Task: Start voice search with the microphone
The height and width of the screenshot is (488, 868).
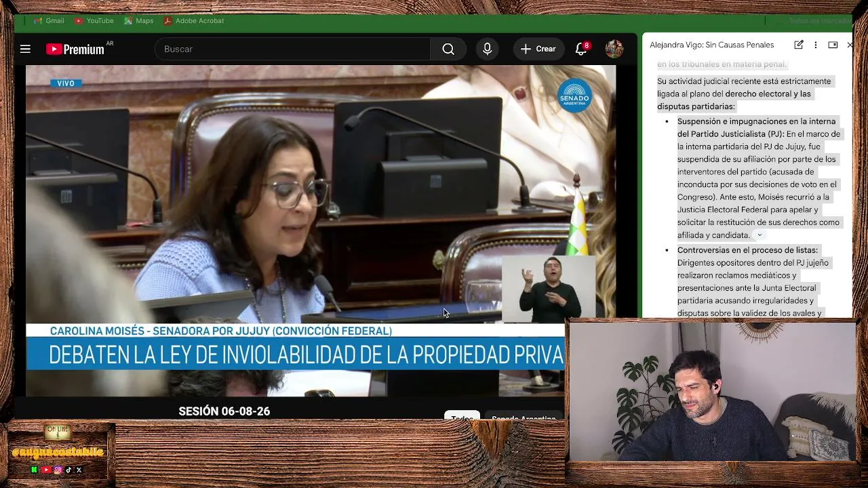Action: coord(487,49)
